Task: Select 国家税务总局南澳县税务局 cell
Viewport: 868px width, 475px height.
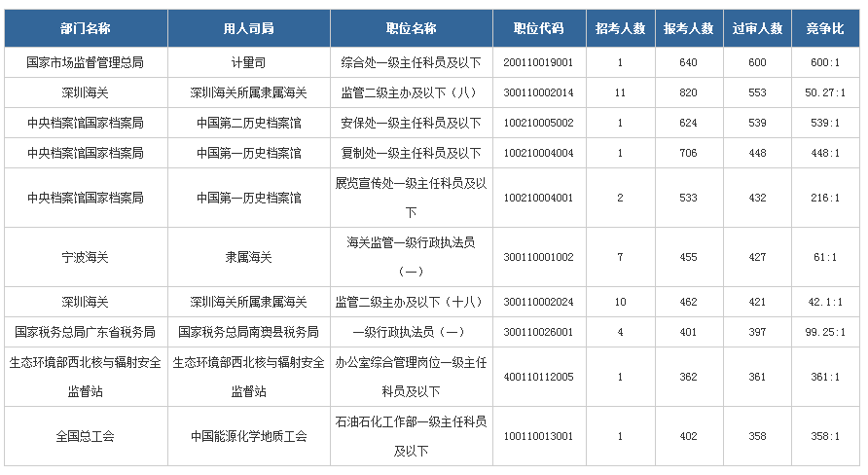Action: 248,332
